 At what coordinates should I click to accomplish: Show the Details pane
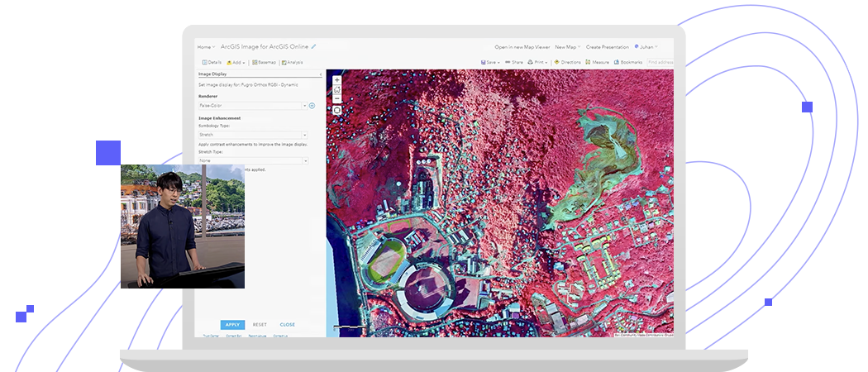(212, 62)
